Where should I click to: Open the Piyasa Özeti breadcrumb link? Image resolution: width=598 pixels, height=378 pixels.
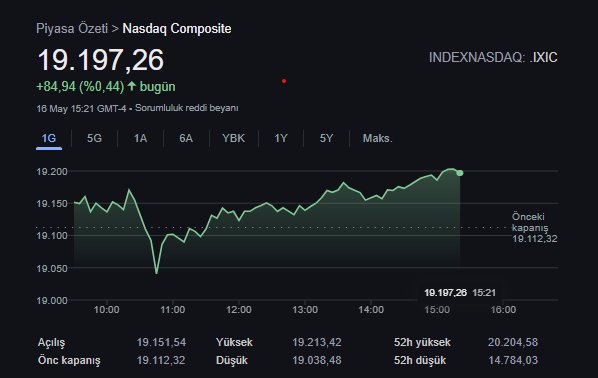[72, 29]
